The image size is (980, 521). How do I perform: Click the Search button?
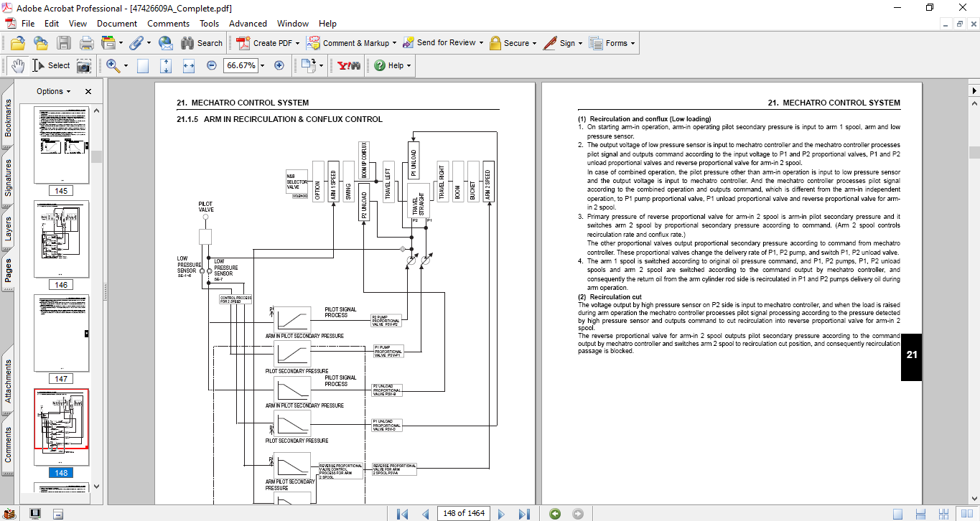tap(202, 43)
